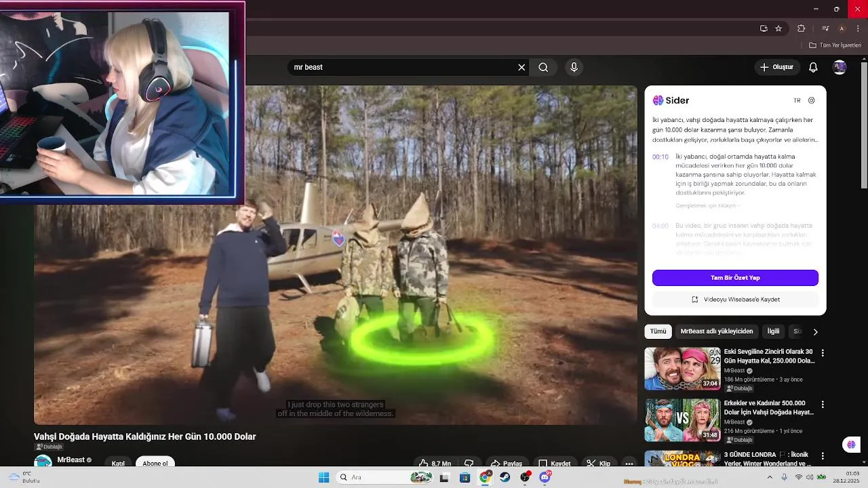This screenshot has height=488, width=868.
Task: Open Sider settings gear icon
Action: pos(811,100)
